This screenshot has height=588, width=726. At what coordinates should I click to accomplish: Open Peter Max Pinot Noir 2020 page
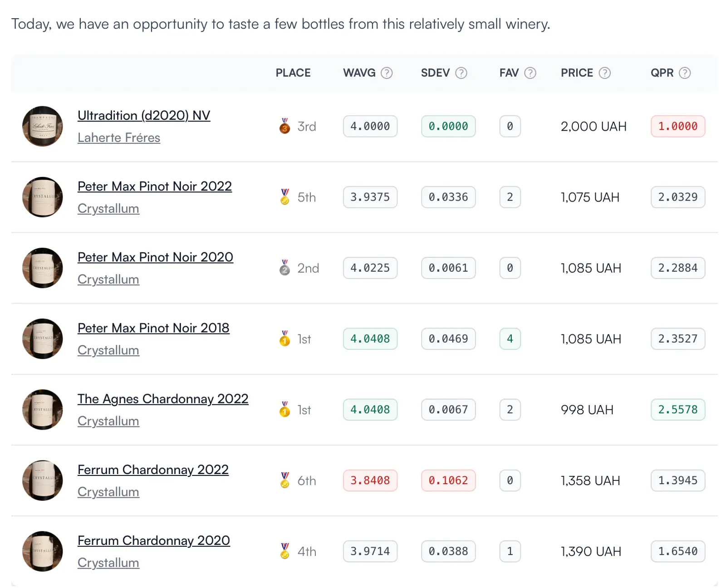point(155,257)
